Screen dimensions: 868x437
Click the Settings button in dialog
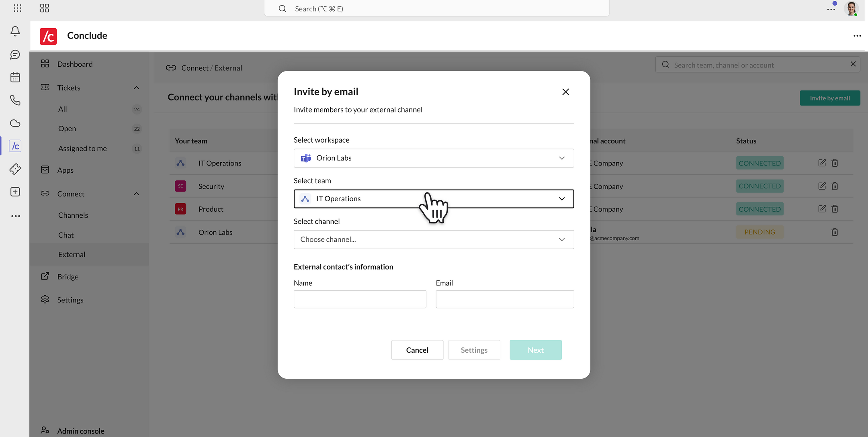tap(474, 350)
